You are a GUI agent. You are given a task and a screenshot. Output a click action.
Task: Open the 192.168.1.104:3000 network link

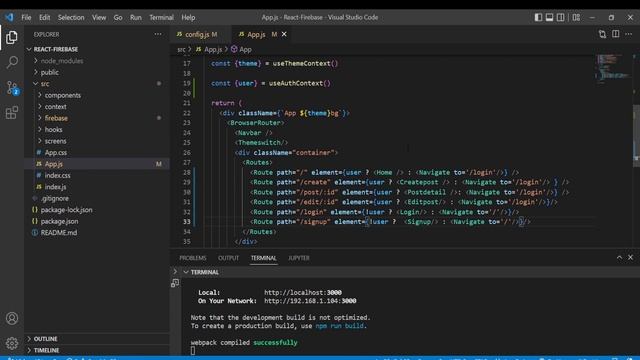coord(310,301)
